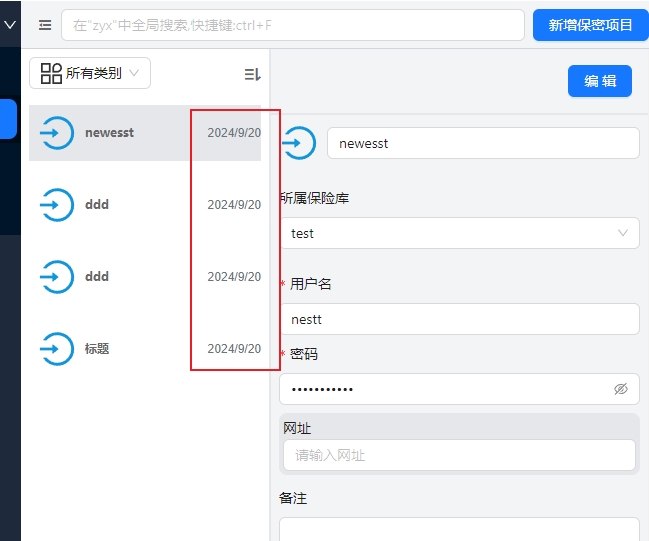
Task: Expand the chevron in the top-left corner
Action: (10, 25)
